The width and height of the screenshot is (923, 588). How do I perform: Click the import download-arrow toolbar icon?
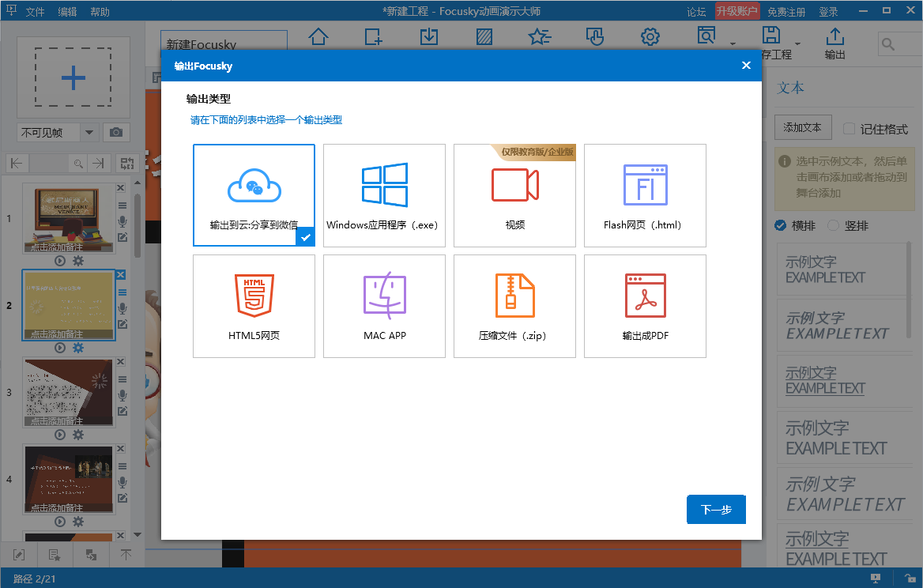[x=429, y=36]
